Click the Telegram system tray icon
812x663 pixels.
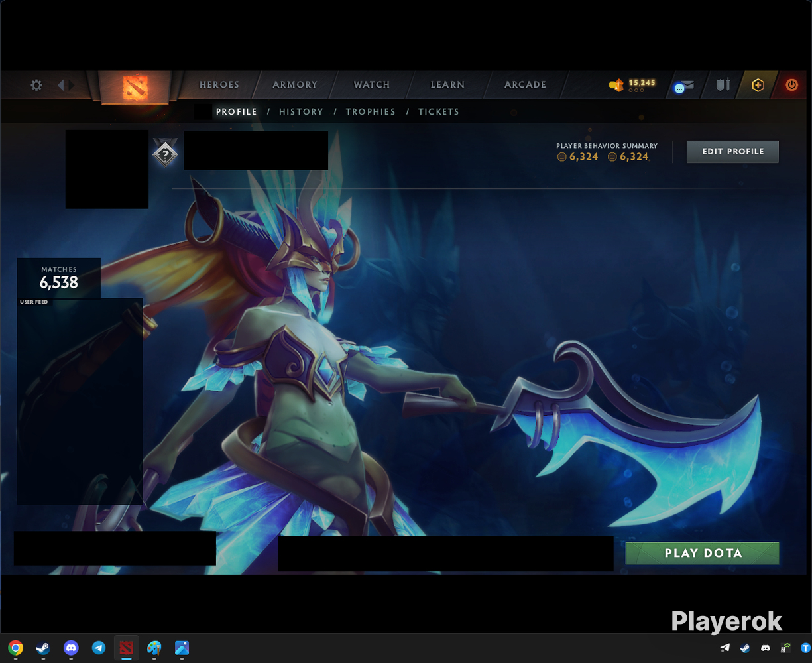[725, 648]
